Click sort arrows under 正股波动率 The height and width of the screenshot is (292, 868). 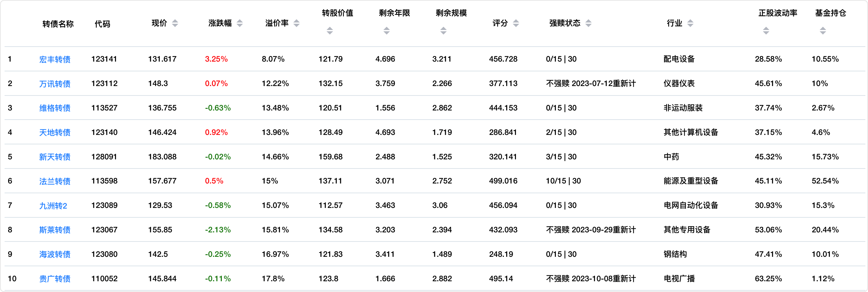[766, 31]
